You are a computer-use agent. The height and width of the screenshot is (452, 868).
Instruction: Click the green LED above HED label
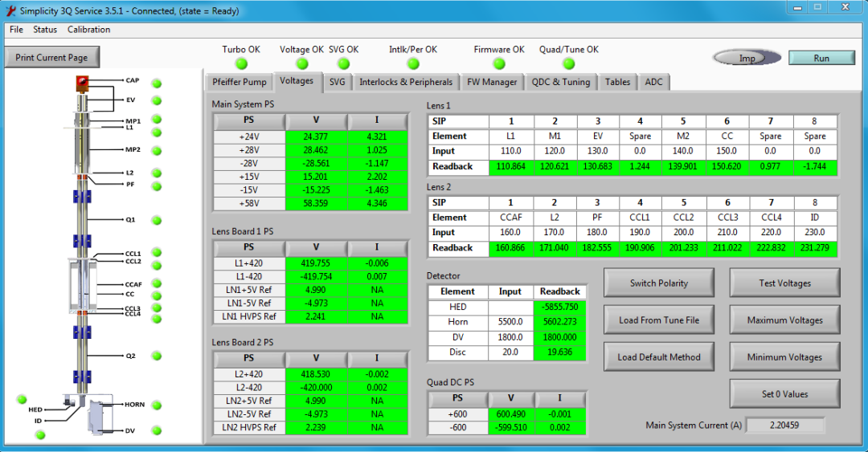[23, 399]
